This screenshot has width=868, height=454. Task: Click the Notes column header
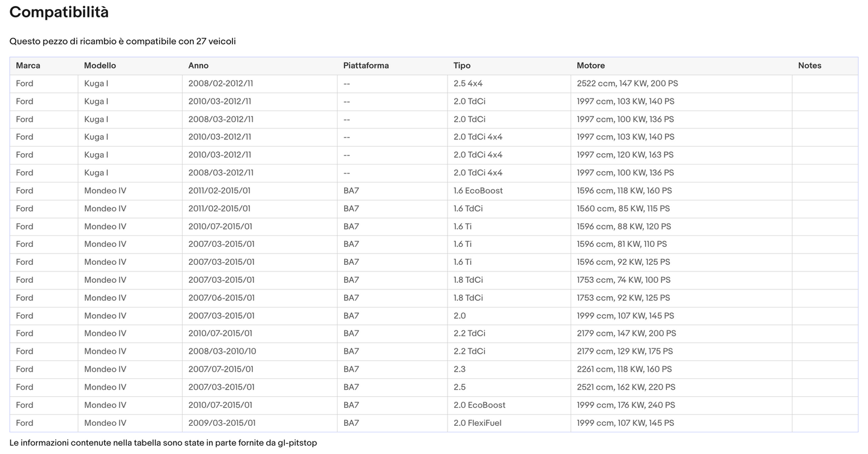click(810, 65)
